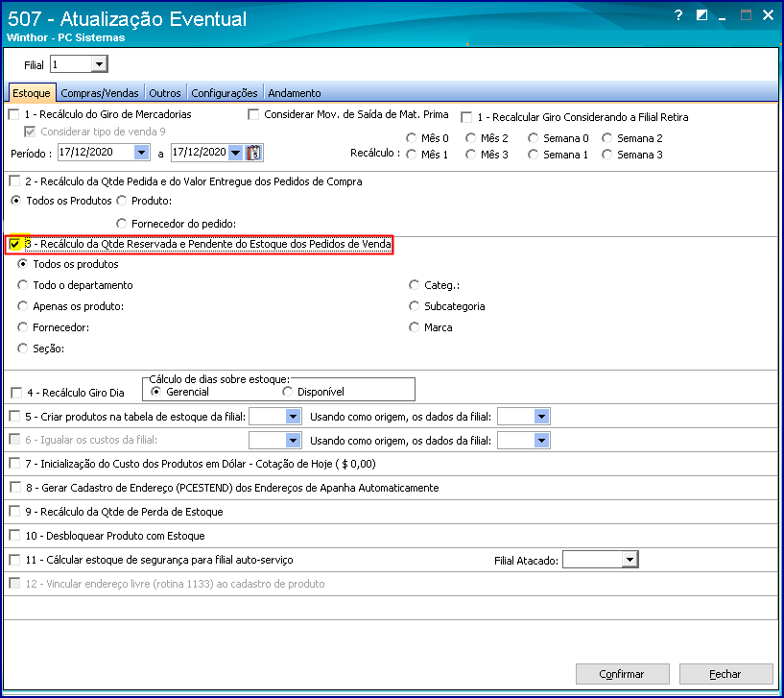Select Disponível for cálculo de dias sobre estoque
This screenshot has height=698, width=784.
(x=288, y=392)
